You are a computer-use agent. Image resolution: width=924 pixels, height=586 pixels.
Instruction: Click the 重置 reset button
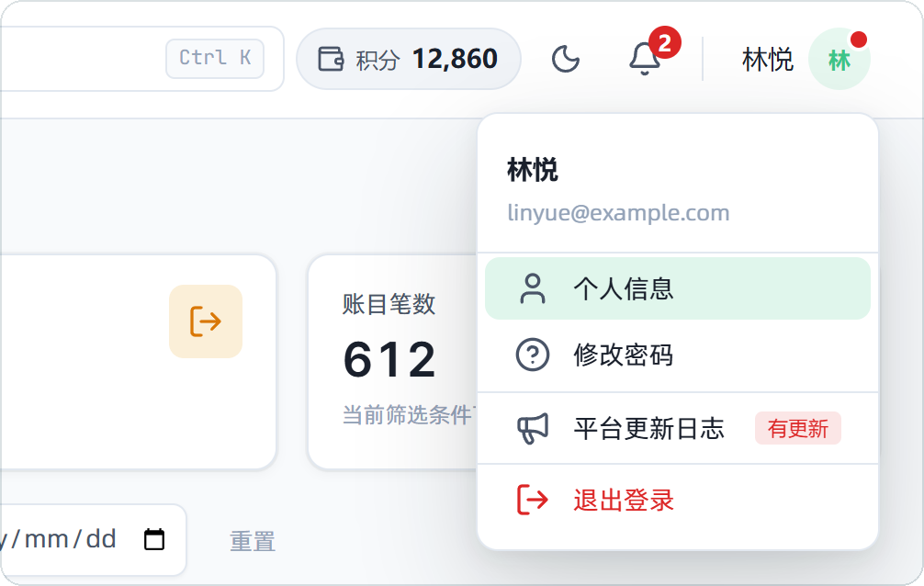click(253, 541)
